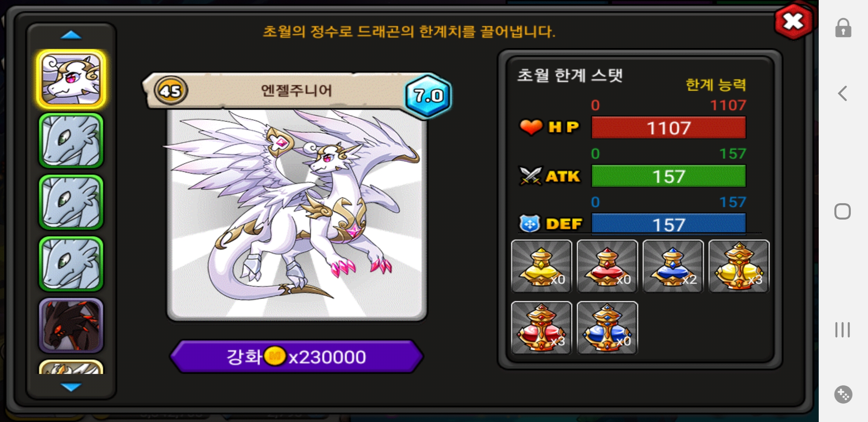Image resolution: width=868 pixels, height=422 pixels.
Task: Tap the blue 7.0 grade badge
Action: tap(428, 96)
